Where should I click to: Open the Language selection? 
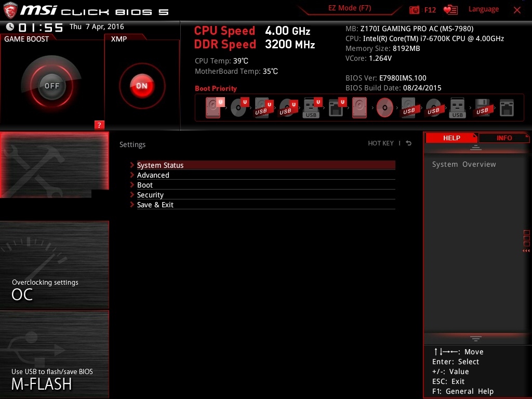[484, 9]
